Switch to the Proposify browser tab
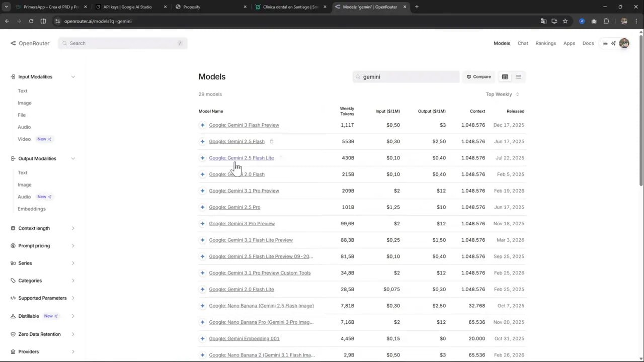Viewport: 644px width, 362px height. pos(191,7)
